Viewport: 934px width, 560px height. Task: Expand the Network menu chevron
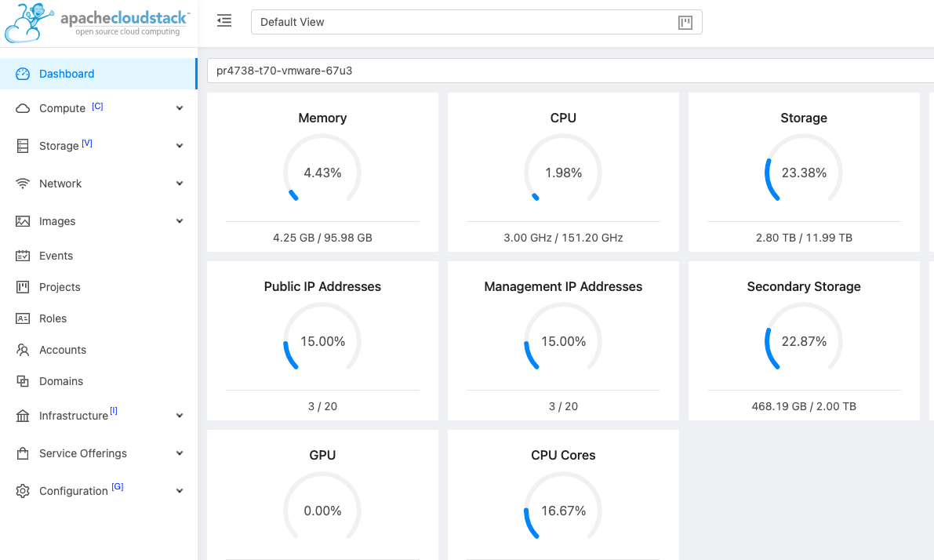click(x=180, y=184)
